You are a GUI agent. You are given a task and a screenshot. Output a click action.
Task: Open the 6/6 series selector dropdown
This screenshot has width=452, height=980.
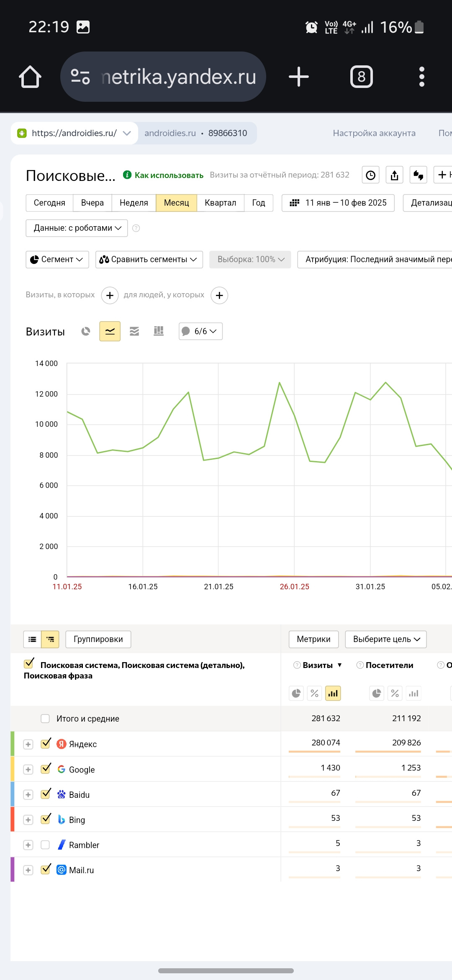click(x=200, y=331)
